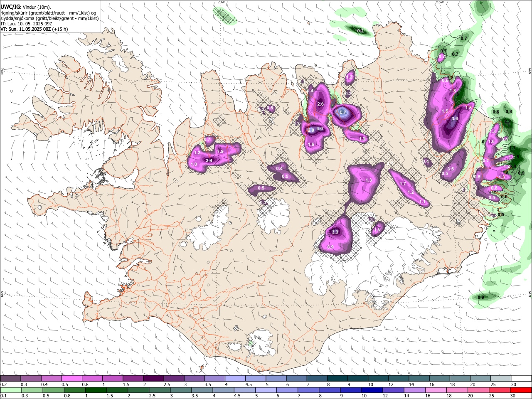Click the 4.0 precipitation value on map
532x399 pixels.
tap(320, 129)
